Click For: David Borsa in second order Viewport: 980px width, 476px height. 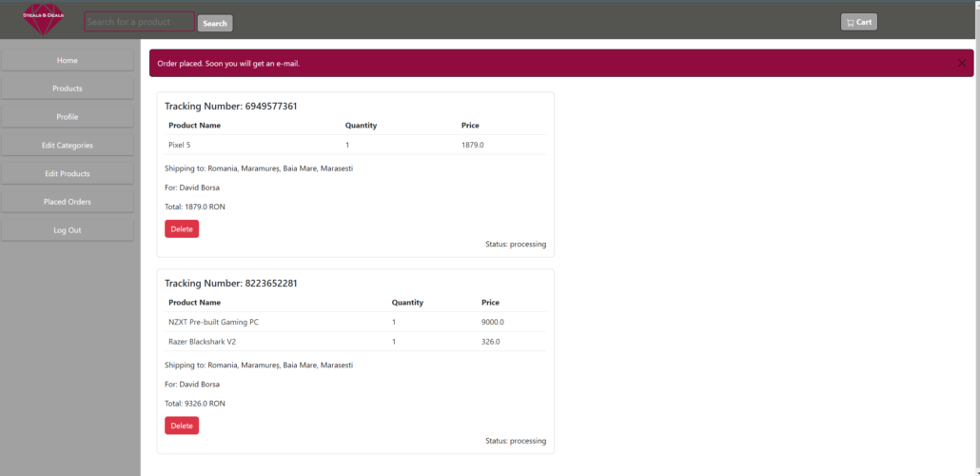[x=192, y=384]
